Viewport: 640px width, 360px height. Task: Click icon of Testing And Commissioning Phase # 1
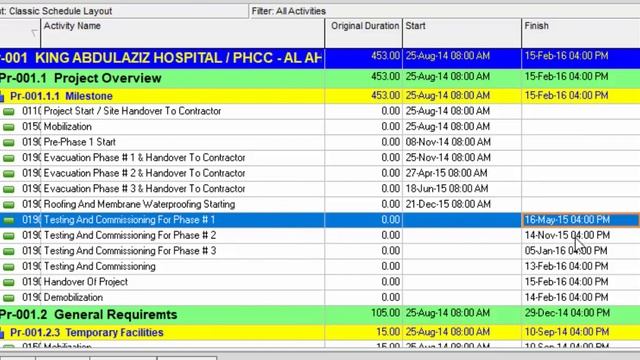coord(9,220)
